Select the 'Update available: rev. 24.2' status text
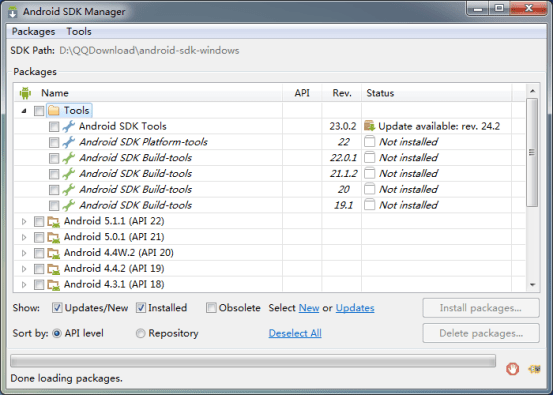Screen dimensions: 553x395 pyautogui.click(x=439, y=126)
